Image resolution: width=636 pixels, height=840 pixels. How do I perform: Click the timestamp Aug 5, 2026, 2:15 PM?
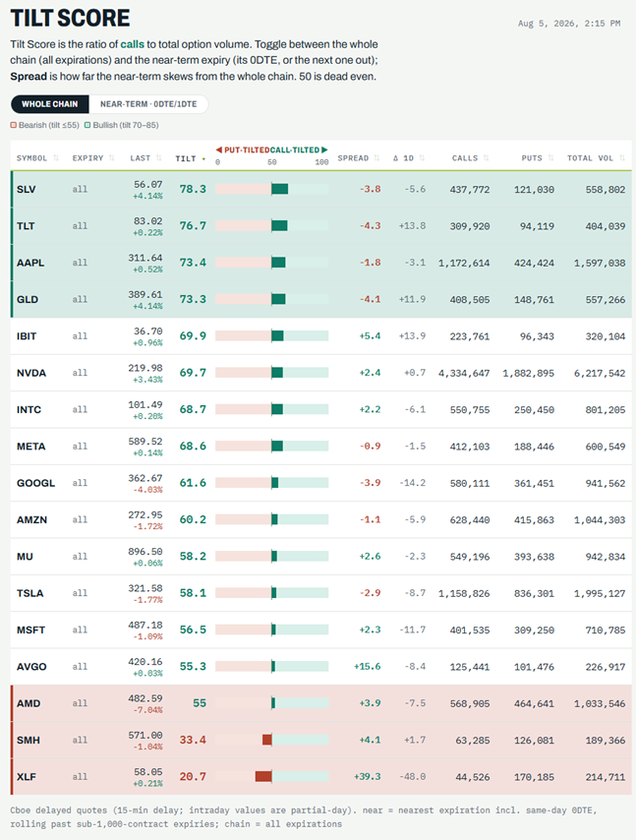[x=569, y=23]
